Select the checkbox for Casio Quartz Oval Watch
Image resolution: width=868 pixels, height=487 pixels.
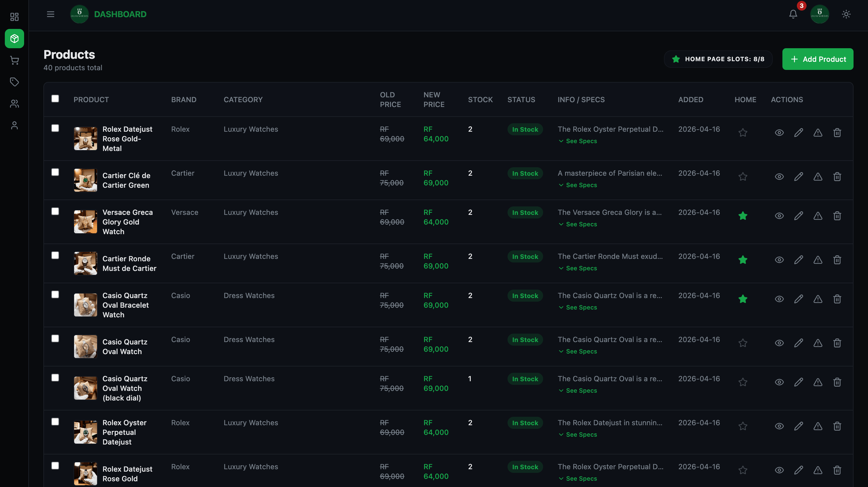point(55,338)
